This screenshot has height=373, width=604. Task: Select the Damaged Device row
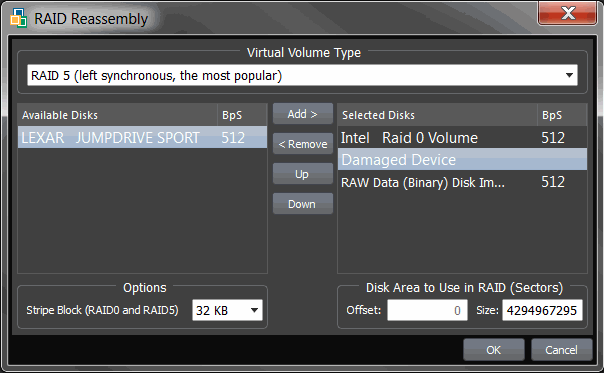click(462, 160)
